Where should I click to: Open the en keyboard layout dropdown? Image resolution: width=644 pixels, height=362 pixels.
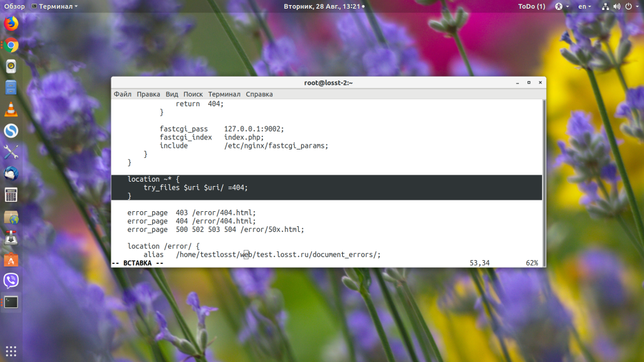(x=585, y=6)
